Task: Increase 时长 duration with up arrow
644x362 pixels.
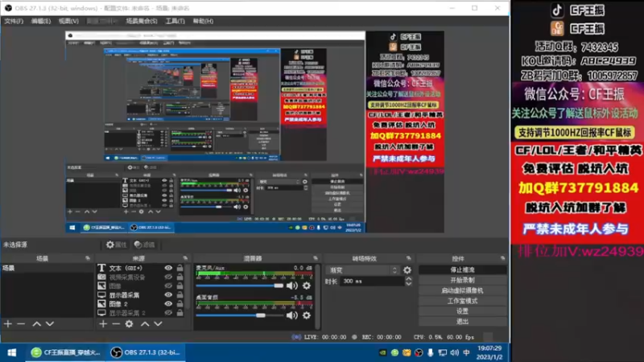Action: (x=409, y=278)
